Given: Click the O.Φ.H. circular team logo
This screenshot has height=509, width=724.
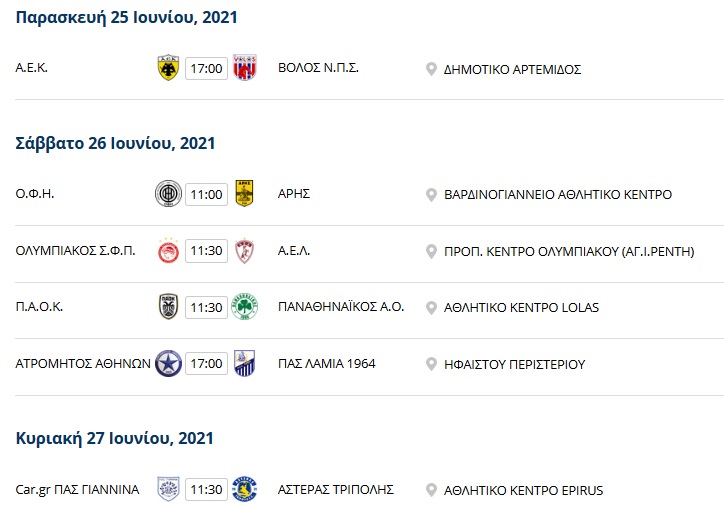Looking at the screenshot, I should tap(168, 194).
